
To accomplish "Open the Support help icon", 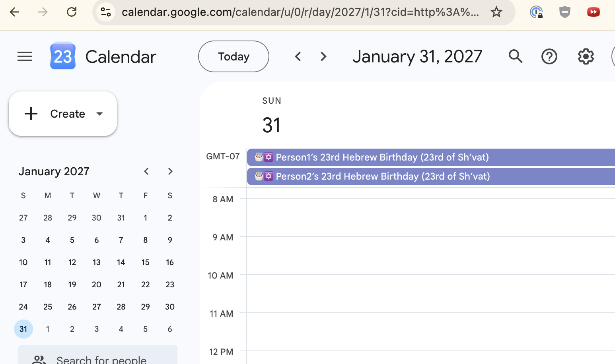I will [549, 56].
